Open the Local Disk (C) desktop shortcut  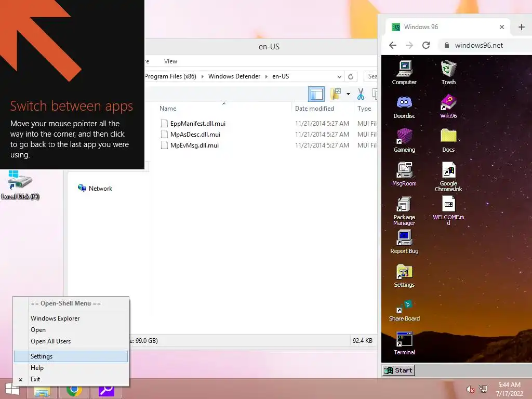[x=20, y=185]
